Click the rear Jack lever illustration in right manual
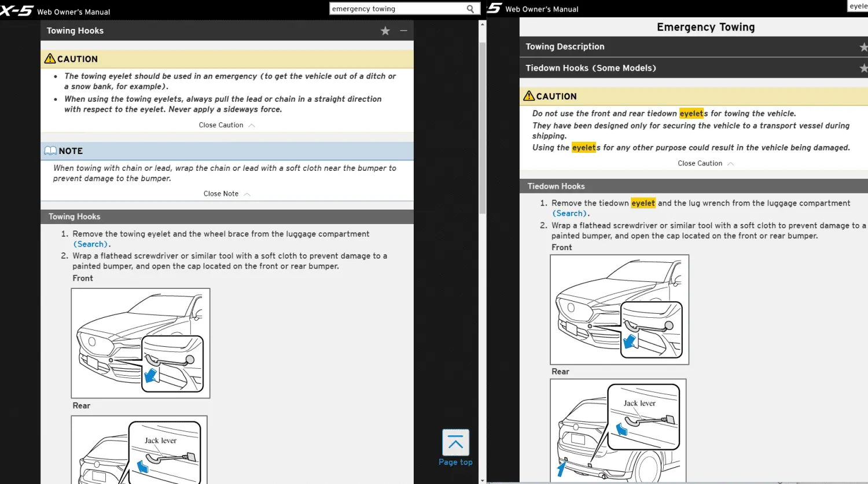Image resolution: width=868 pixels, height=484 pixels. point(618,431)
